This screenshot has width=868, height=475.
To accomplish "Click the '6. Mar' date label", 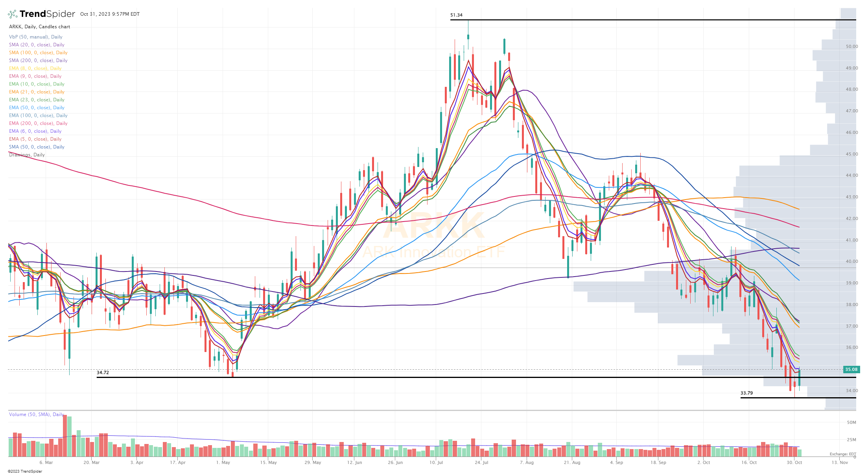I will click(x=46, y=462).
